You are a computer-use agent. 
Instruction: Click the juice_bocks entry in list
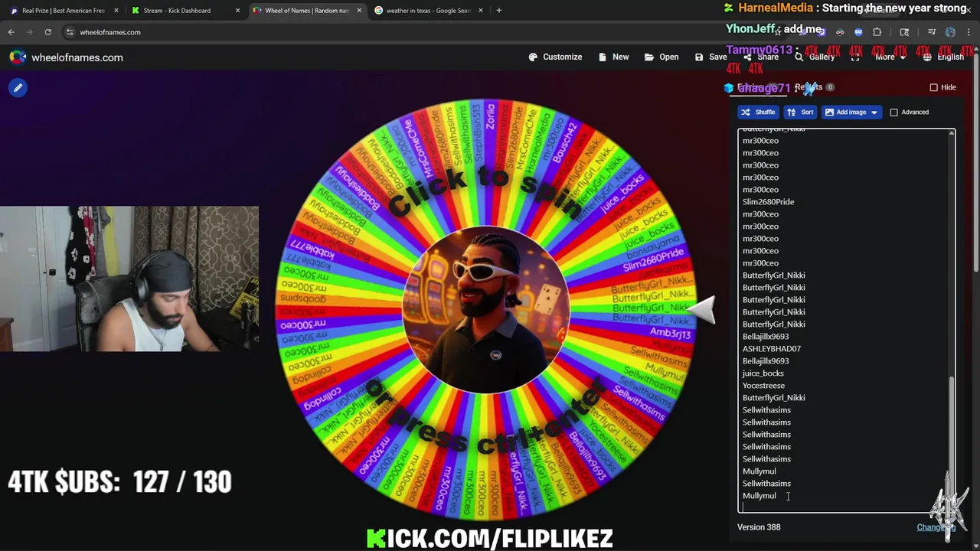[x=763, y=373]
